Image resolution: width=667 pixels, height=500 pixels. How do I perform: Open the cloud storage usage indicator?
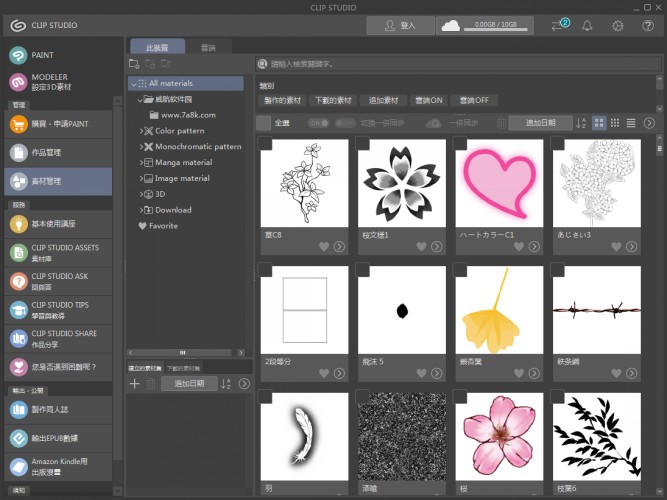click(485, 26)
